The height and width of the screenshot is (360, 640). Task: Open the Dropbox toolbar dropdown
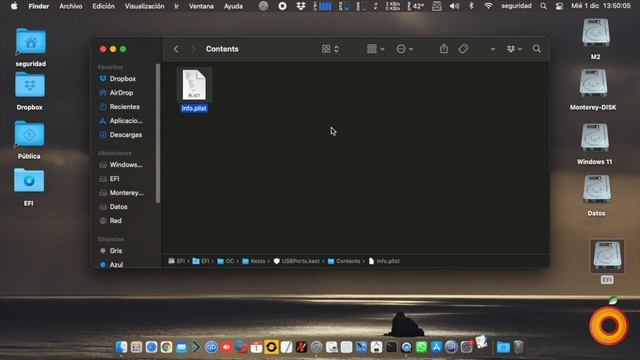[514, 49]
